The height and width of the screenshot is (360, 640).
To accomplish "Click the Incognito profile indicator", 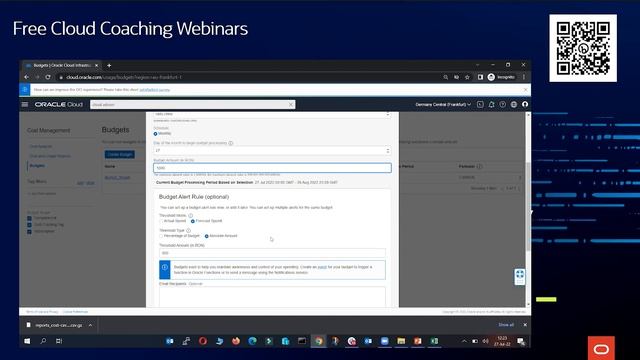I will (x=501, y=77).
